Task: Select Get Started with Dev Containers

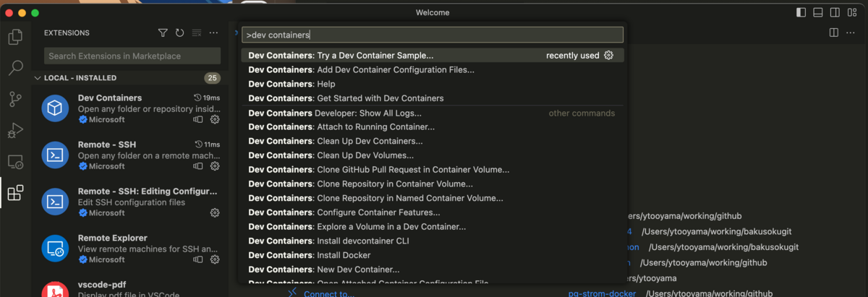Action: click(433, 98)
